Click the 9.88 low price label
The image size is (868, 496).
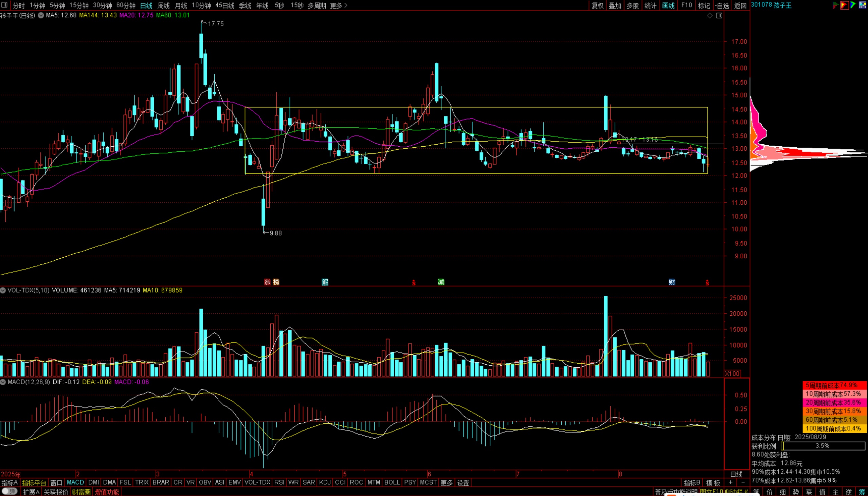[x=276, y=233]
